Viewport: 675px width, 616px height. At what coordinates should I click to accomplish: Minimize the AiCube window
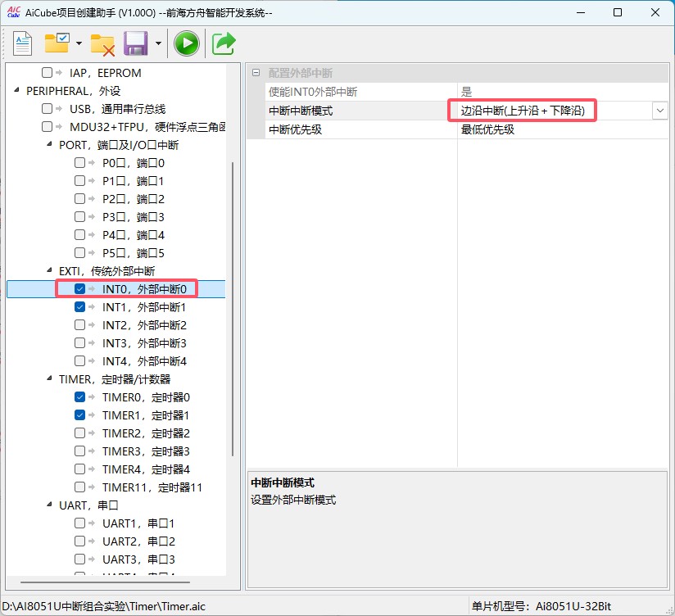point(581,12)
